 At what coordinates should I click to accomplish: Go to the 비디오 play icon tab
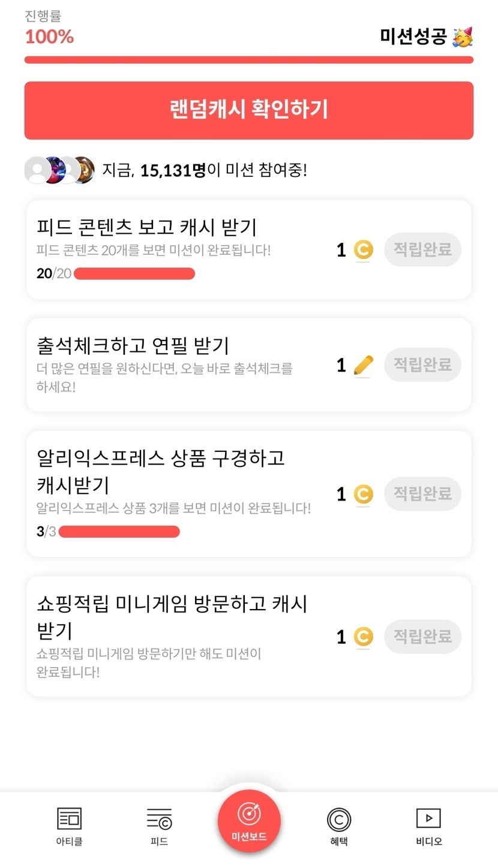[428, 819]
